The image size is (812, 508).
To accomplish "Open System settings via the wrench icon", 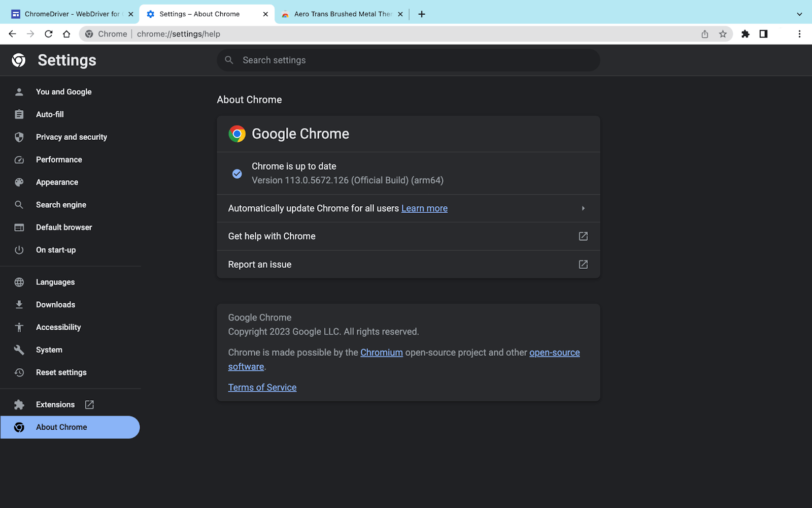I will [19, 350].
